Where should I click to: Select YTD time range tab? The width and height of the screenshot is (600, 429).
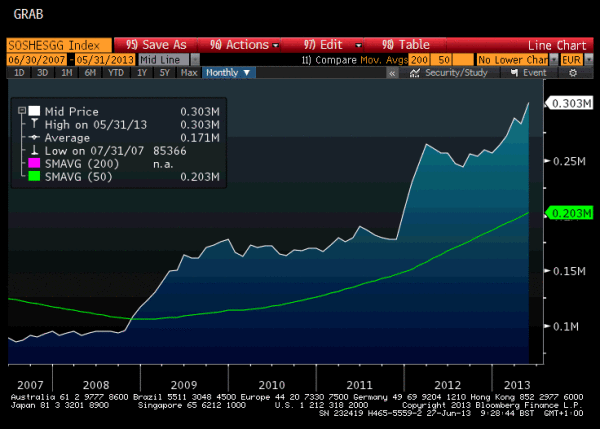click(x=116, y=73)
